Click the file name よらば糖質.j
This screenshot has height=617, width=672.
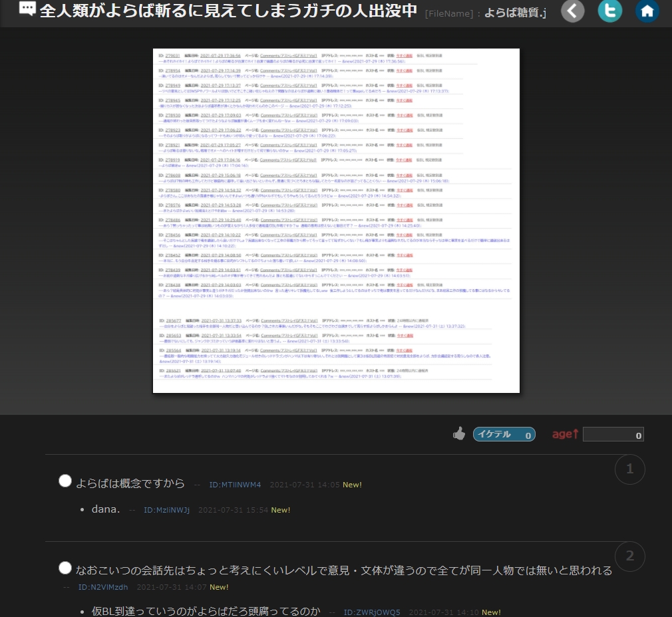(x=515, y=12)
